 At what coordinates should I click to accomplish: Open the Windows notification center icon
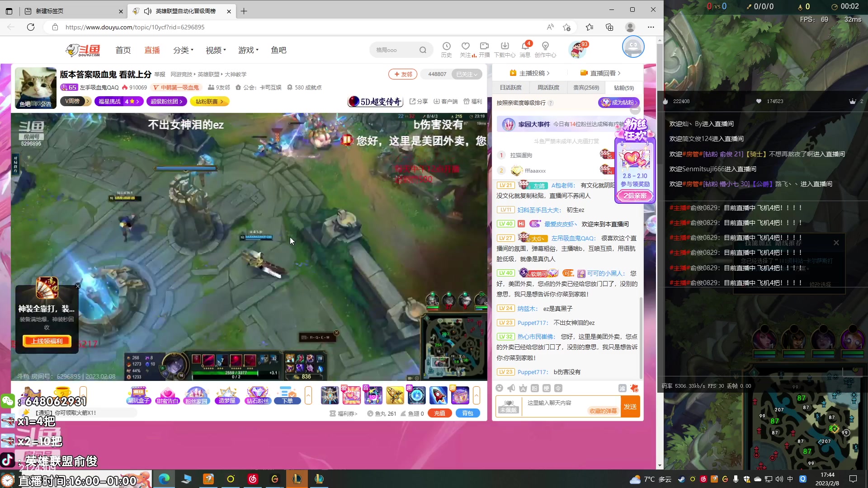point(853,479)
